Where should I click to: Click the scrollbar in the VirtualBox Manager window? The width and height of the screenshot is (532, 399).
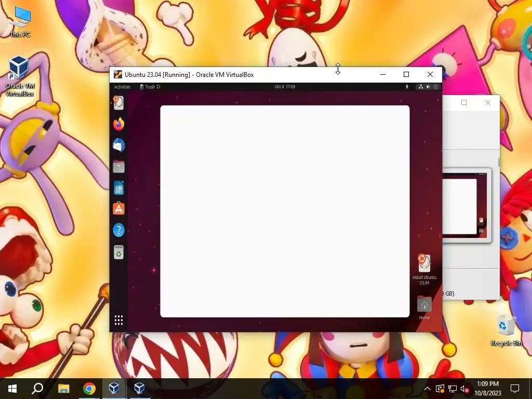[x=498, y=162]
